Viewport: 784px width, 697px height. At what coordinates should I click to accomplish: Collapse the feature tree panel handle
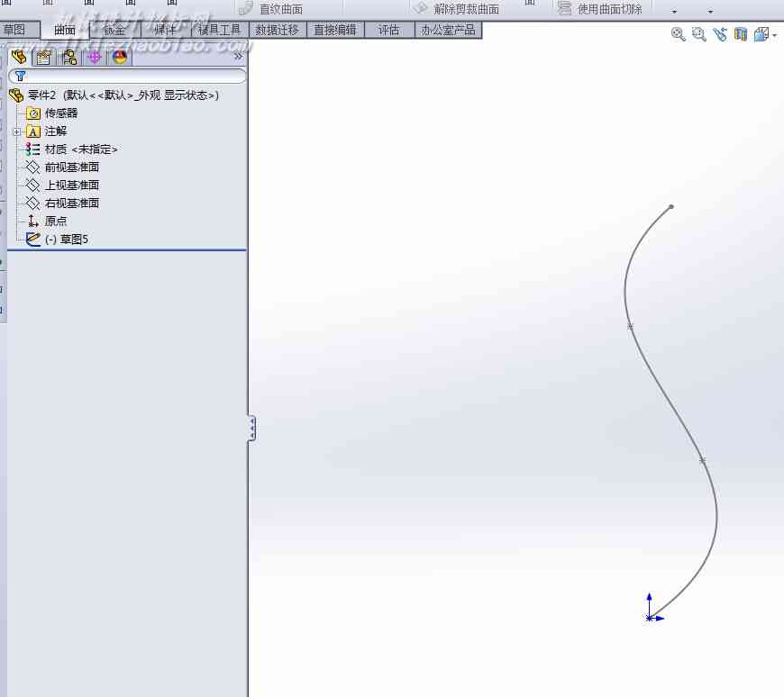click(x=251, y=428)
